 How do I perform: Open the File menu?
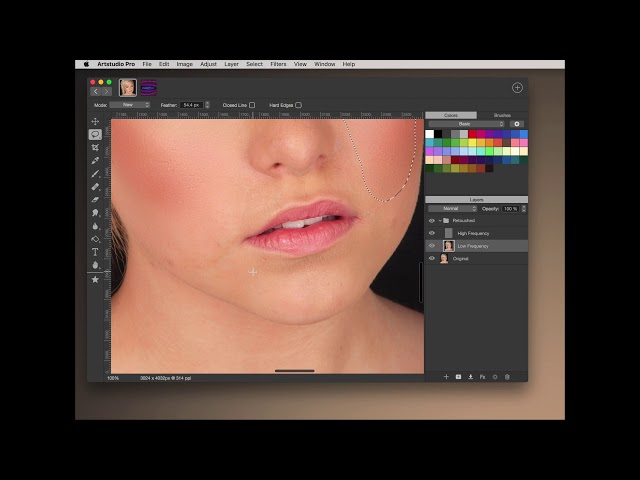147,64
